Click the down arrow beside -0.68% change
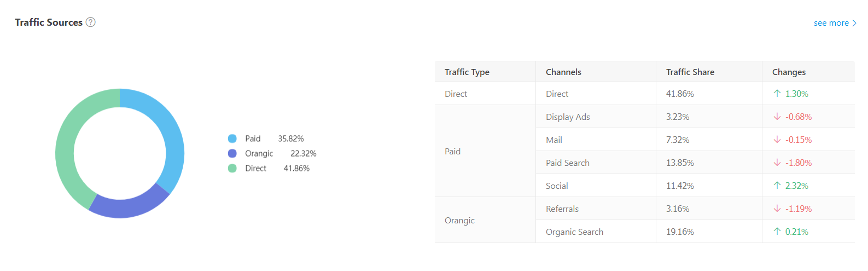 click(x=777, y=117)
